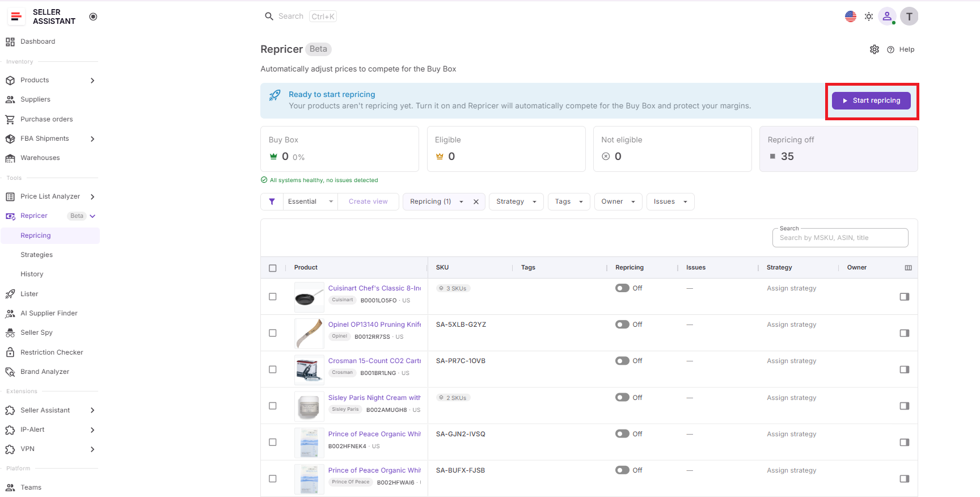This screenshot has height=497, width=980.
Task: Open the purple user account icon
Action: [887, 16]
